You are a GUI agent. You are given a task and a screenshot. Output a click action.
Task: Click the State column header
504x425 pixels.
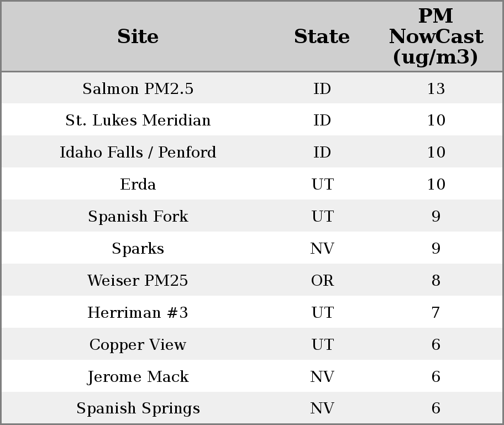tap(322, 36)
